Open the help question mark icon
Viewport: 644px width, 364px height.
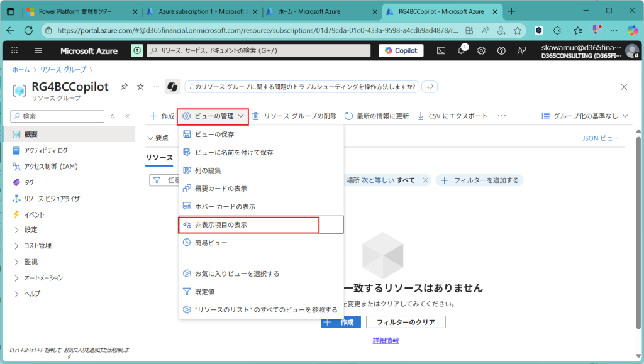(501, 50)
